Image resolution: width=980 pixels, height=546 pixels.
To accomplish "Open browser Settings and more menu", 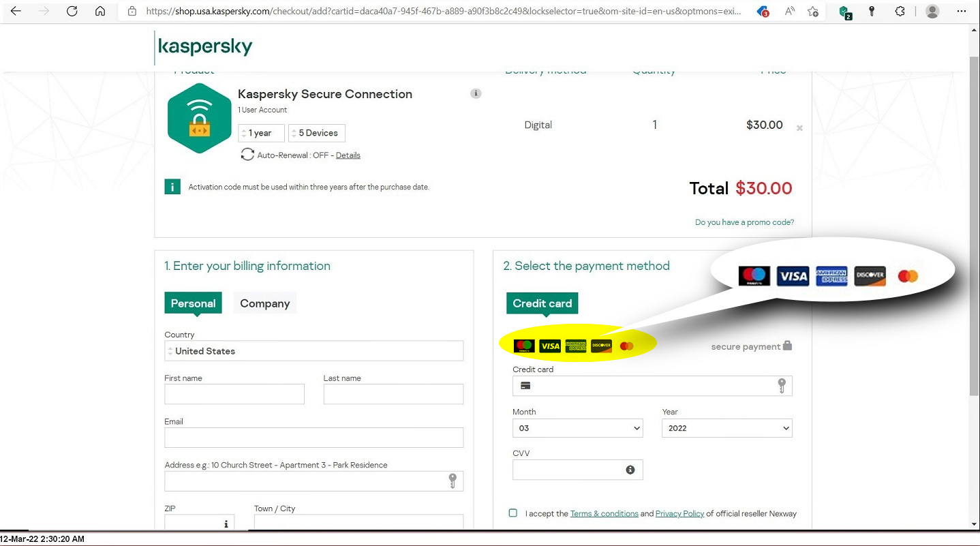I will (x=960, y=11).
